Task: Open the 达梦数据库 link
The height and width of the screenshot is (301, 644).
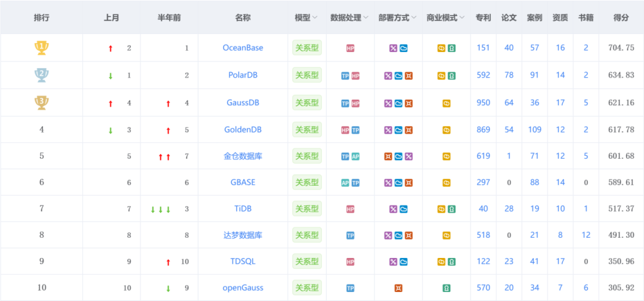Action: 243,235
